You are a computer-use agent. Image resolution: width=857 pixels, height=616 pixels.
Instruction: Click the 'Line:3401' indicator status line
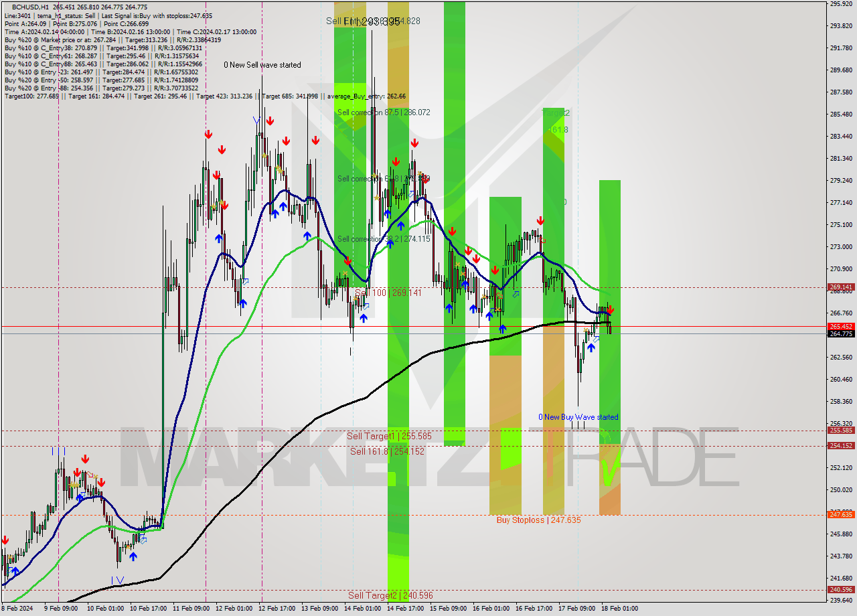tap(108, 15)
